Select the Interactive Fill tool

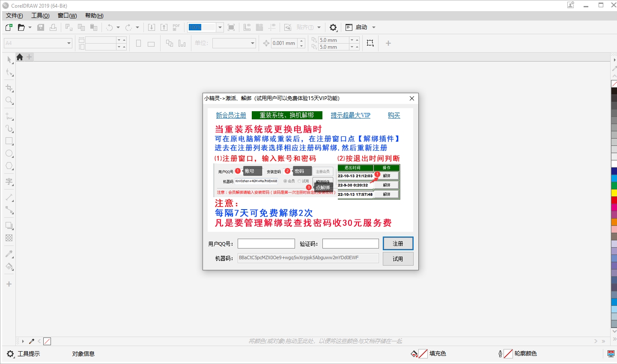9,266
